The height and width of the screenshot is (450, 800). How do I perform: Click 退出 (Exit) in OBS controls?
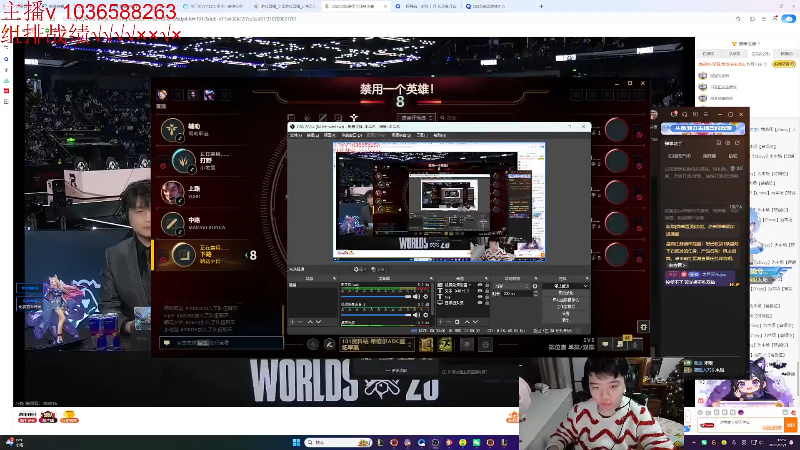coord(566,320)
